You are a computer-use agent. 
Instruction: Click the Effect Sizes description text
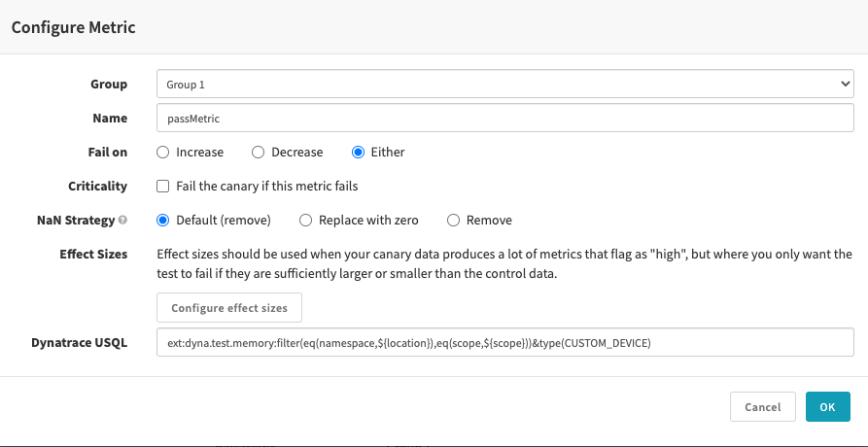point(503,263)
